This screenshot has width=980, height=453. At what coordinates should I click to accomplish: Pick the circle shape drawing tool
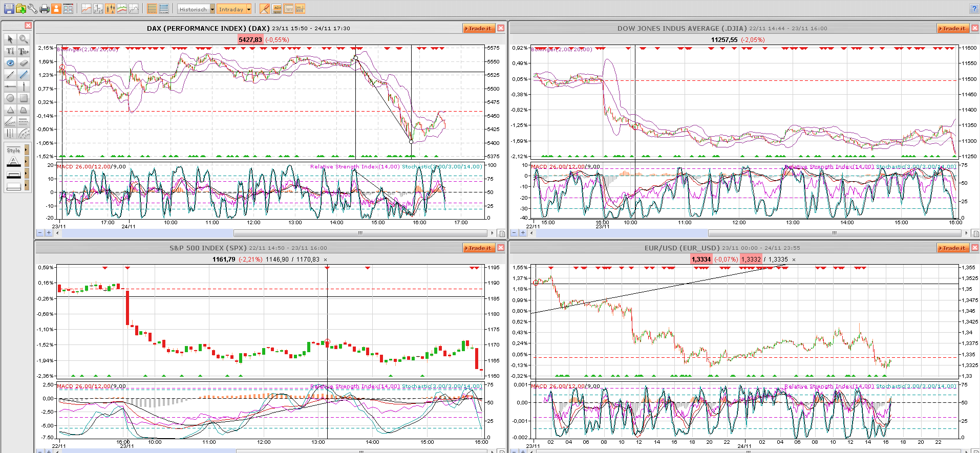pyautogui.click(x=10, y=98)
